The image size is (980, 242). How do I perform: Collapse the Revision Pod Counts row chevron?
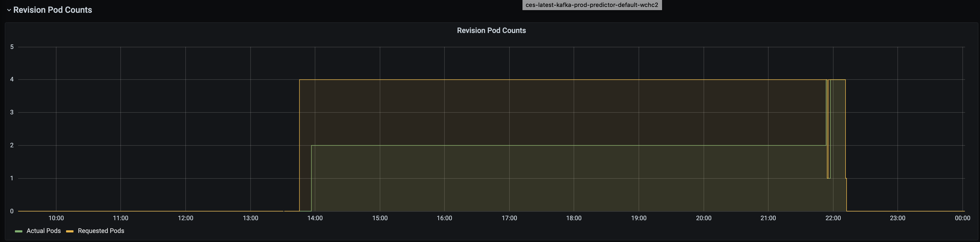coord(9,10)
